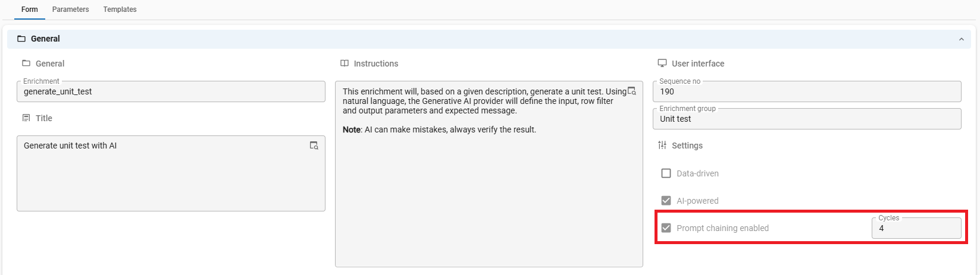Toggle the Data-driven checkbox
The width and height of the screenshot is (980, 275).
point(666,173)
